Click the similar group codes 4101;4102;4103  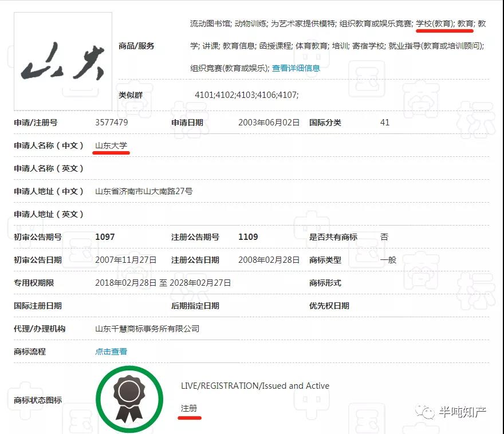(x=247, y=95)
